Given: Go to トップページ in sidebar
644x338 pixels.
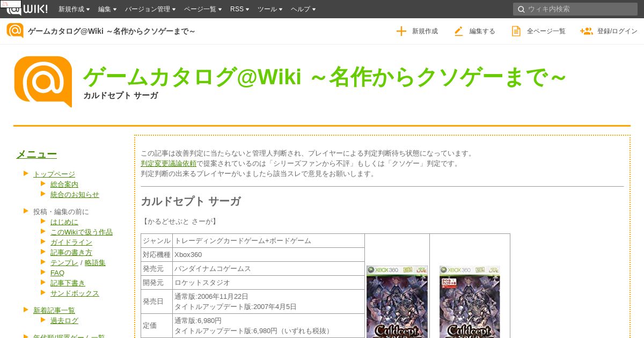Looking at the screenshot, I should [x=54, y=174].
